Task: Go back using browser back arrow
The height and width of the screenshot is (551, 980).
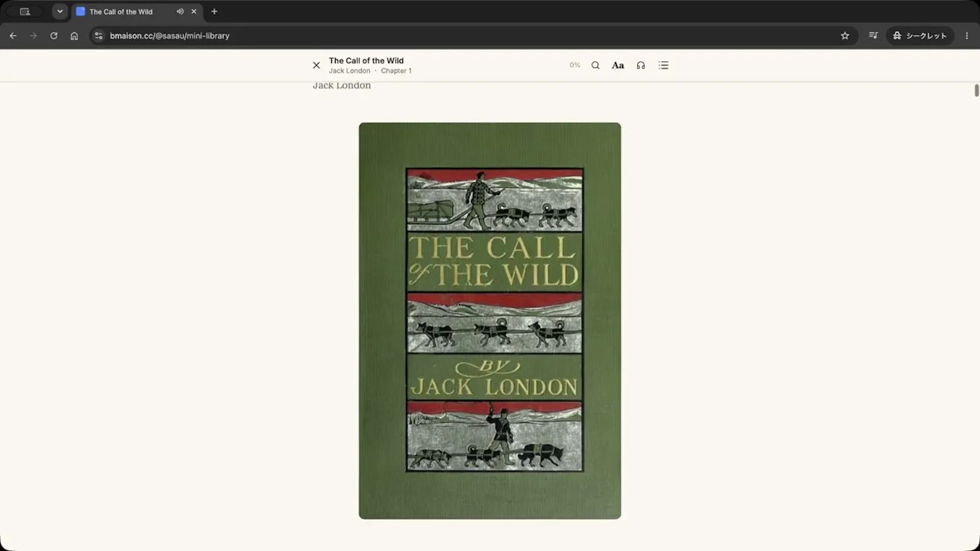Action: click(13, 36)
